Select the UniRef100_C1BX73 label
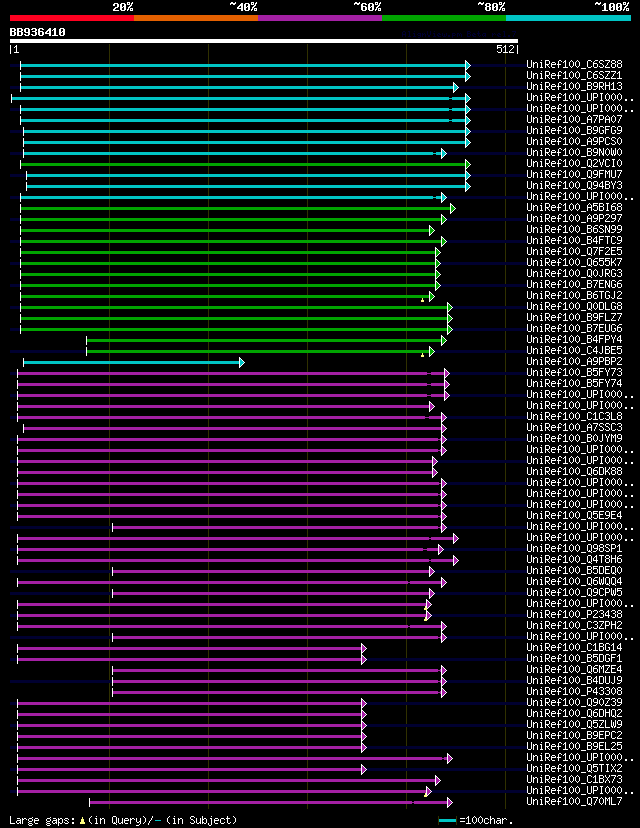This screenshot has height=828, width=640. point(574,779)
